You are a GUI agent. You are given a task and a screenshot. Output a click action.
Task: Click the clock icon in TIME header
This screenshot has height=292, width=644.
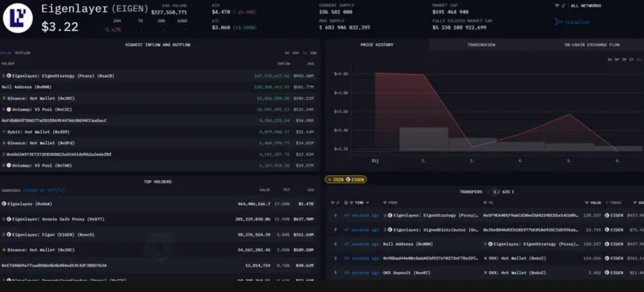[346, 203]
